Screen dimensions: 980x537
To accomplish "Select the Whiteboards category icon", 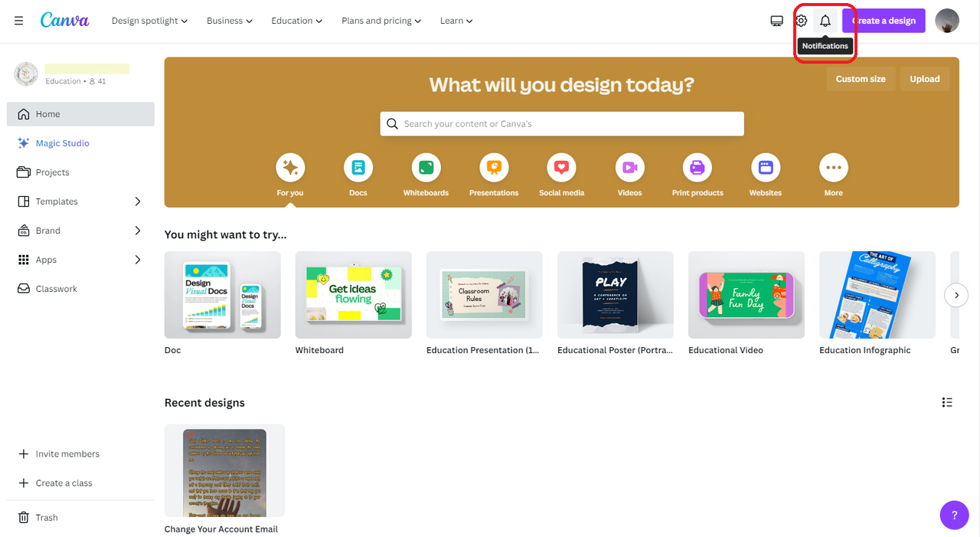I will click(x=426, y=167).
